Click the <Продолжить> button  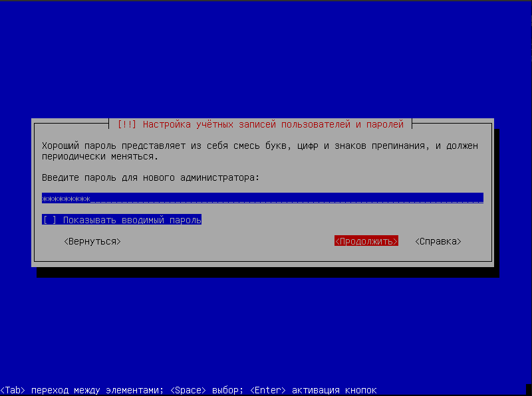pyautogui.click(x=366, y=241)
